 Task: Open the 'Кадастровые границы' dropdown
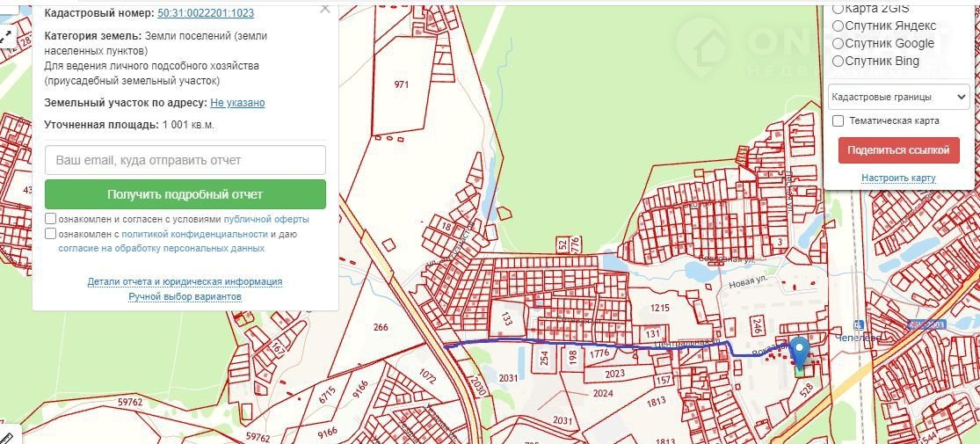pos(898,97)
